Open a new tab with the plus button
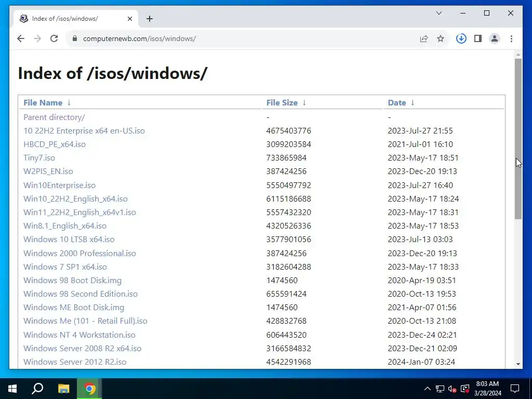 click(150, 19)
